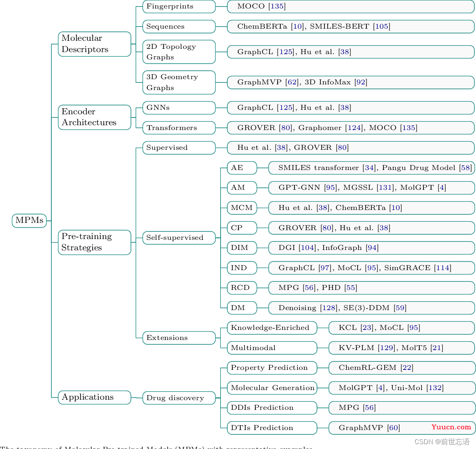Open citation [59] after SE(3)-DDM

click(400, 308)
